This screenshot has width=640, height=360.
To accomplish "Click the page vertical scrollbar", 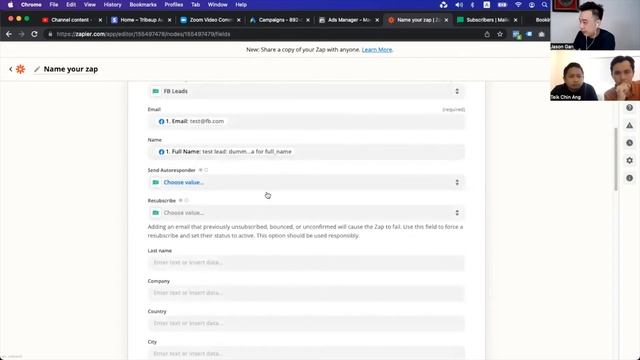I will tap(616, 159).
